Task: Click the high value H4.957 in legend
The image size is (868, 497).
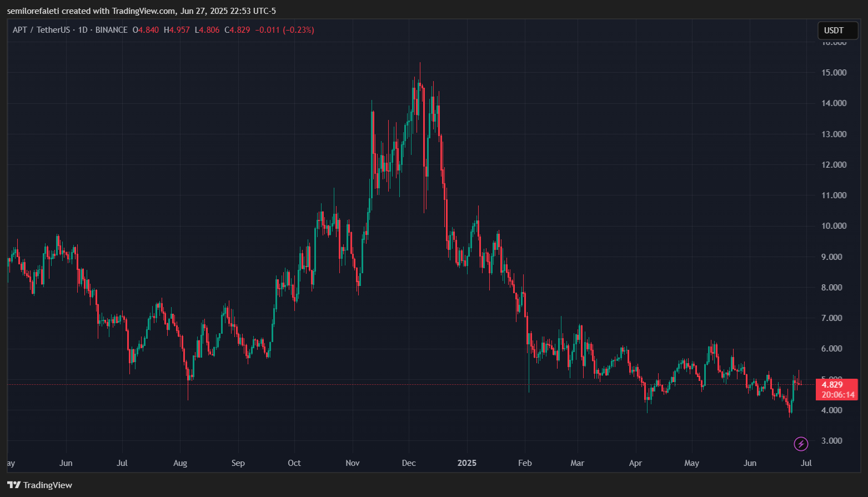Action: pyautogui.click(x=177, y=30)
